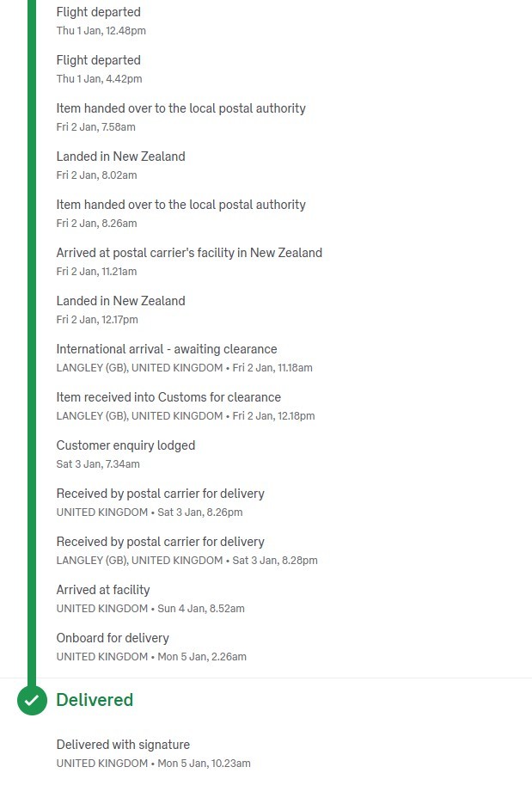The width and height of the screenshot is (532, 810).
Task: Select Arrived at postal carrier's facility event
Action: coord(189,253)
